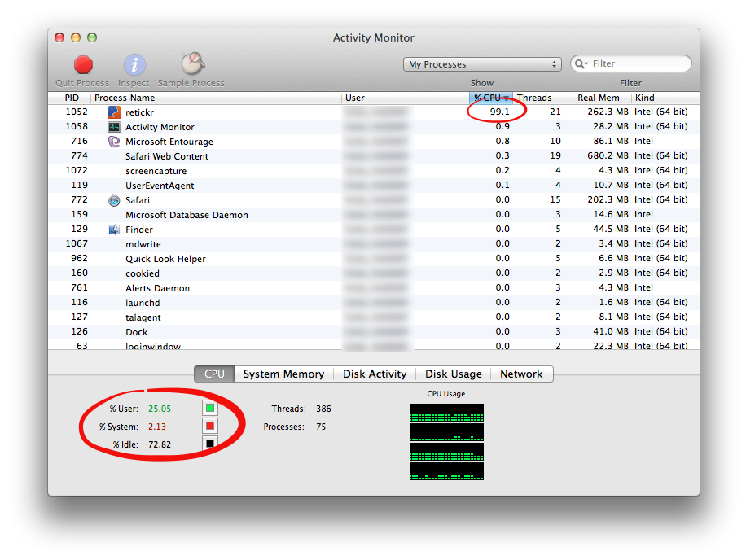This screenshot has width=746, height=560.
Task: Switch to the Disk Activity tab
Action: click(375, 374)
